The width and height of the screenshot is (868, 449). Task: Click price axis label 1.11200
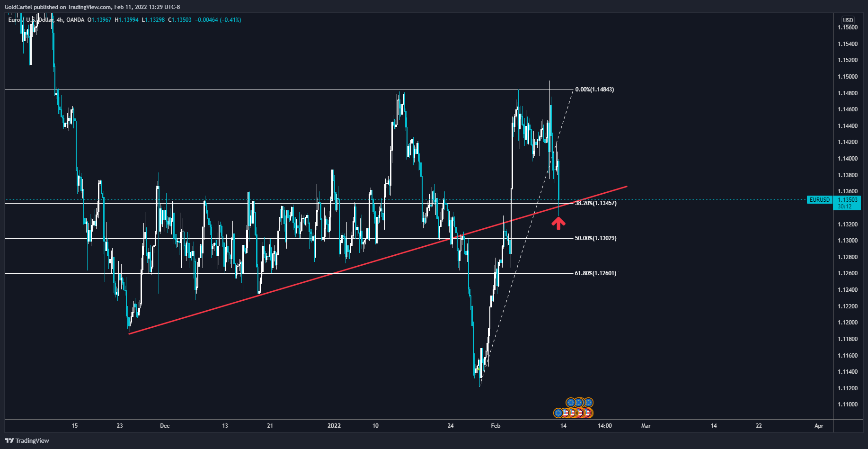point(848,388)
